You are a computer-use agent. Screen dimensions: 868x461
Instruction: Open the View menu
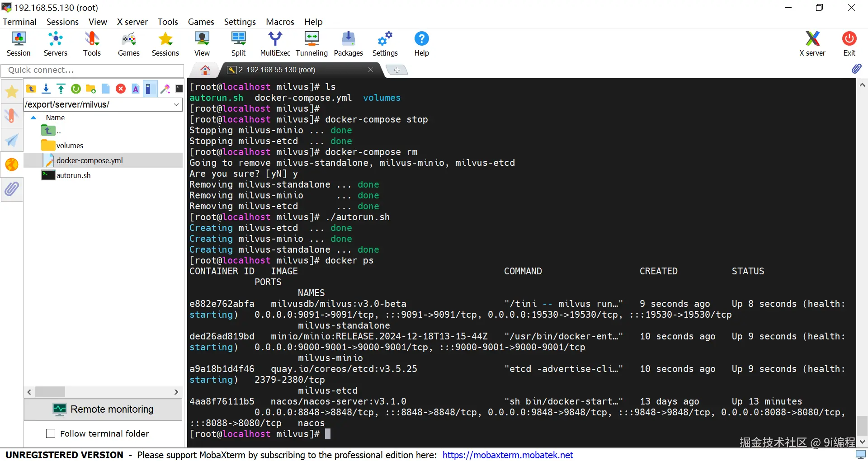(x=98, y=22)
